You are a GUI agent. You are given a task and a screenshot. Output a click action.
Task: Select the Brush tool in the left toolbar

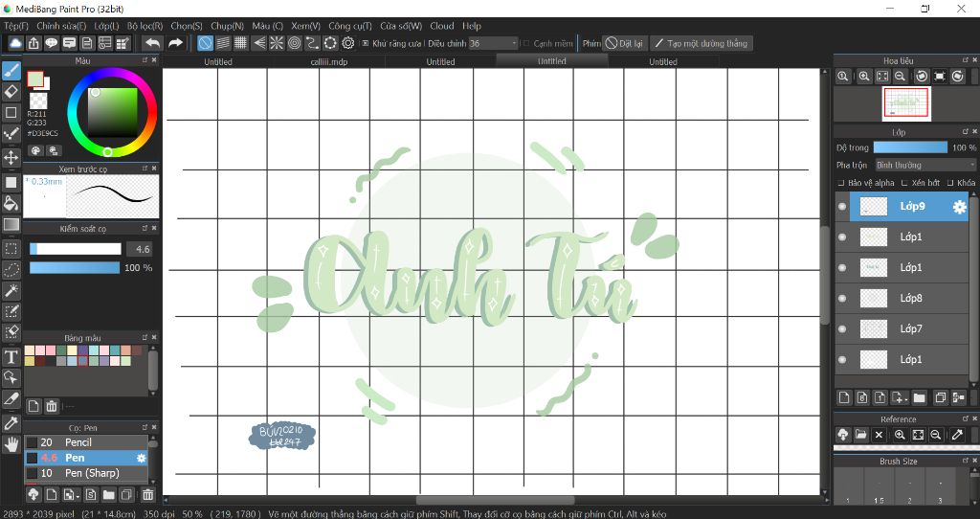point(11,71)
